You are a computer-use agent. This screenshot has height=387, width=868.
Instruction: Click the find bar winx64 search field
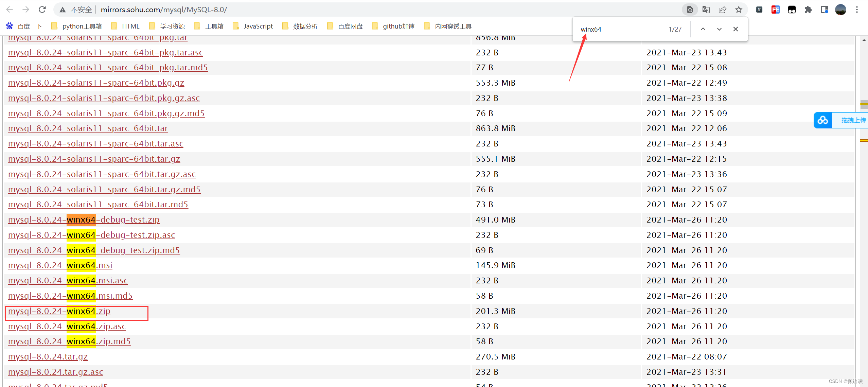pos(620,29)
